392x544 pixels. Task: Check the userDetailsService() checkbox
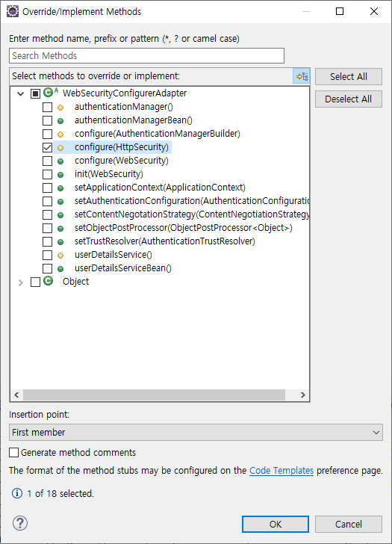[48, 256]
